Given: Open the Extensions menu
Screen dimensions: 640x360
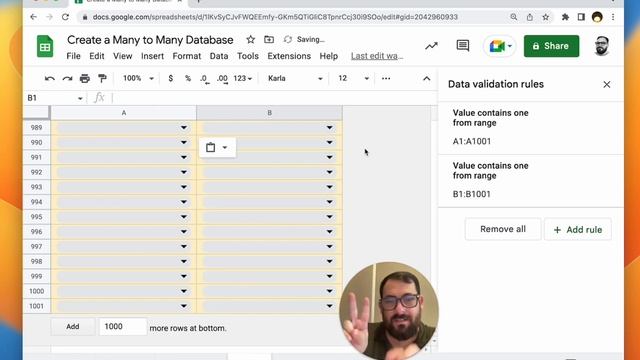Looking at the screenshot, I should pyautogui.click(x=289, y=56).
